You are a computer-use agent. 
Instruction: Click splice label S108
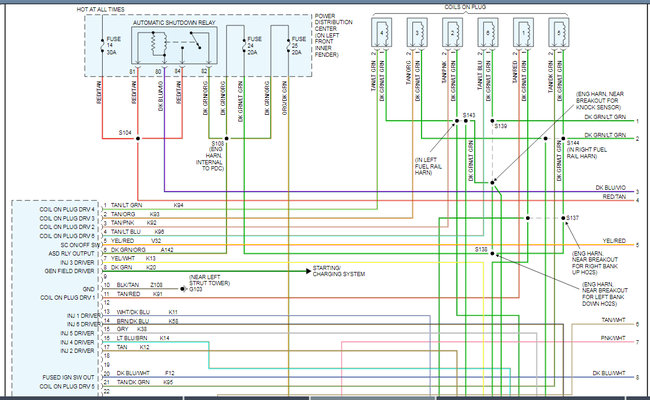click(x=217, y=143)
